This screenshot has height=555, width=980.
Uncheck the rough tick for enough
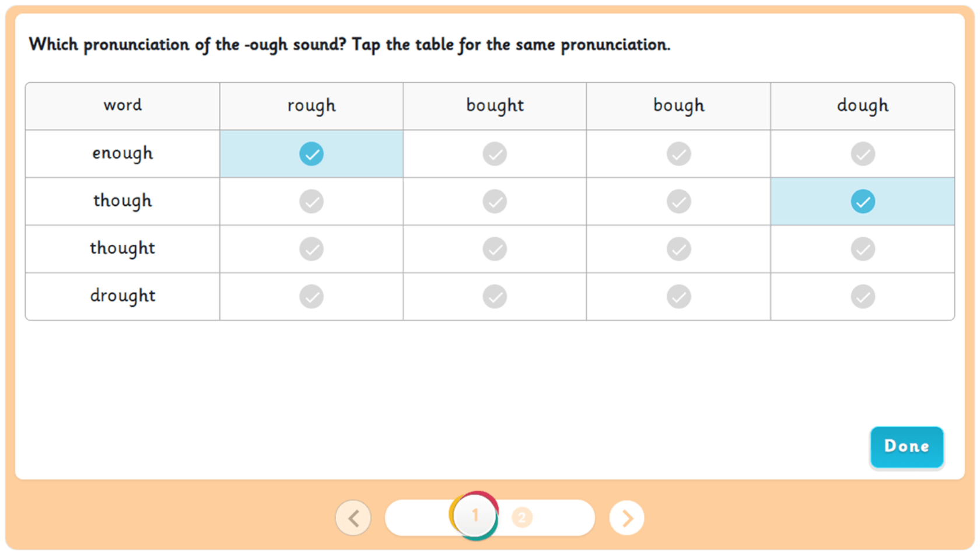tap(311, 154)
